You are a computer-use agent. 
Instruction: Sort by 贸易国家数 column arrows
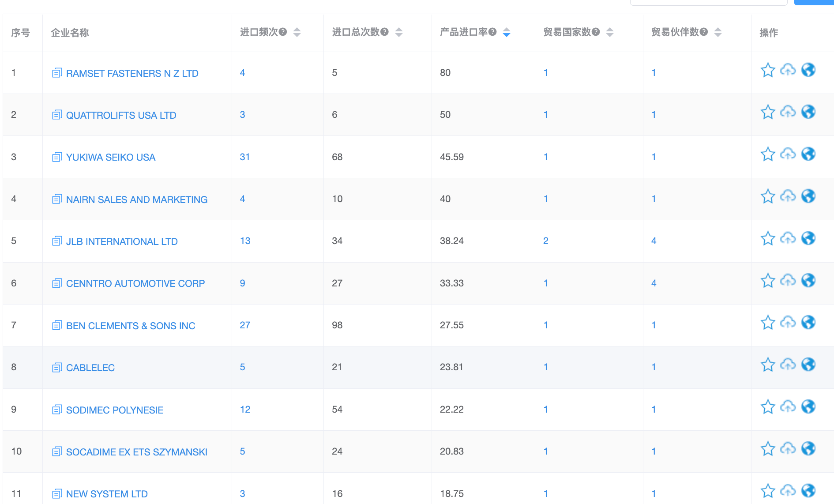pyautogui.click(x=610, y=32)
